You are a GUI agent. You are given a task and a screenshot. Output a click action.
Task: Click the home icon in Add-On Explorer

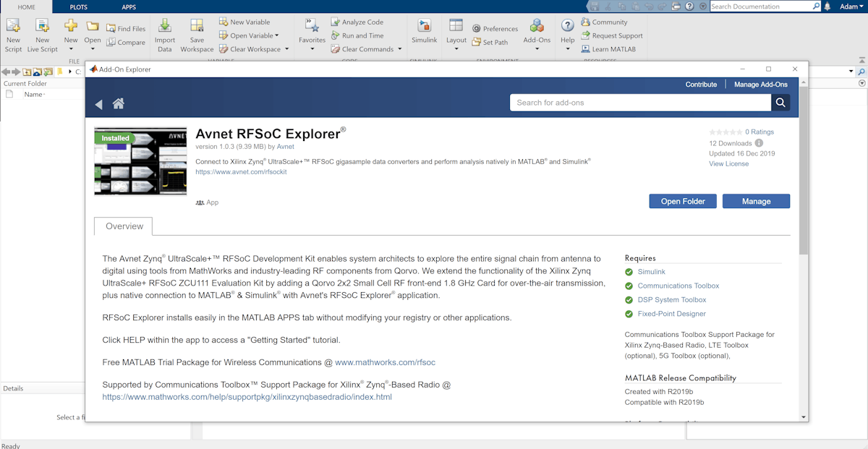tap(119, 103)
